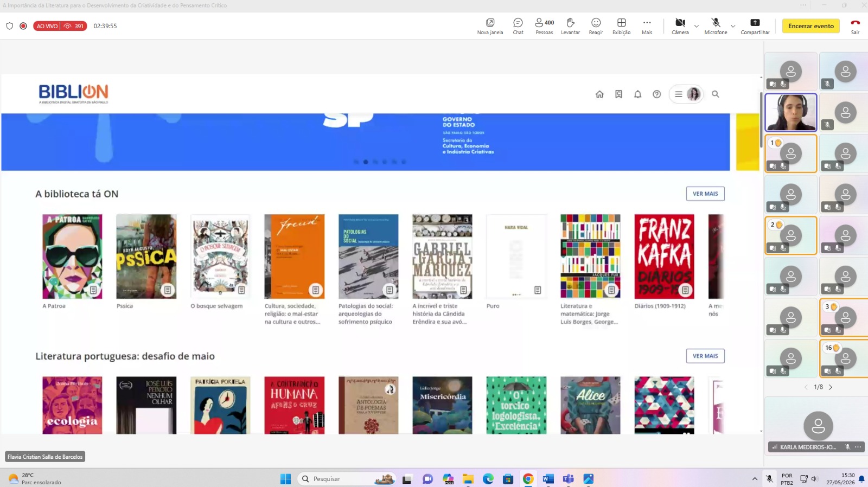This screenshot has width=868, height=487.
Task: Select the active banner carousel dot
Action: (x=366, y=162)
